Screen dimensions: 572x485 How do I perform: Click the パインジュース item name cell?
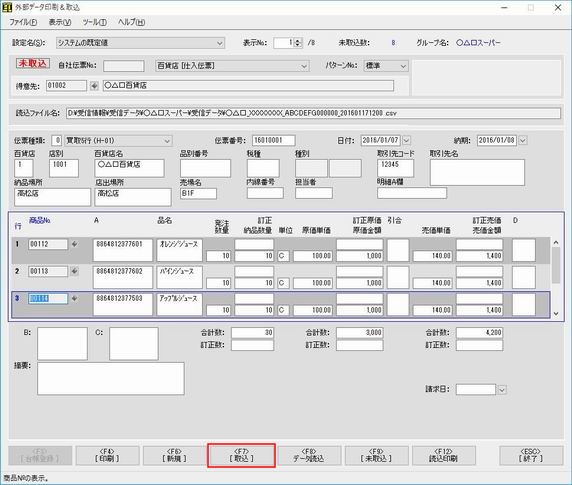tap(179, 277)
